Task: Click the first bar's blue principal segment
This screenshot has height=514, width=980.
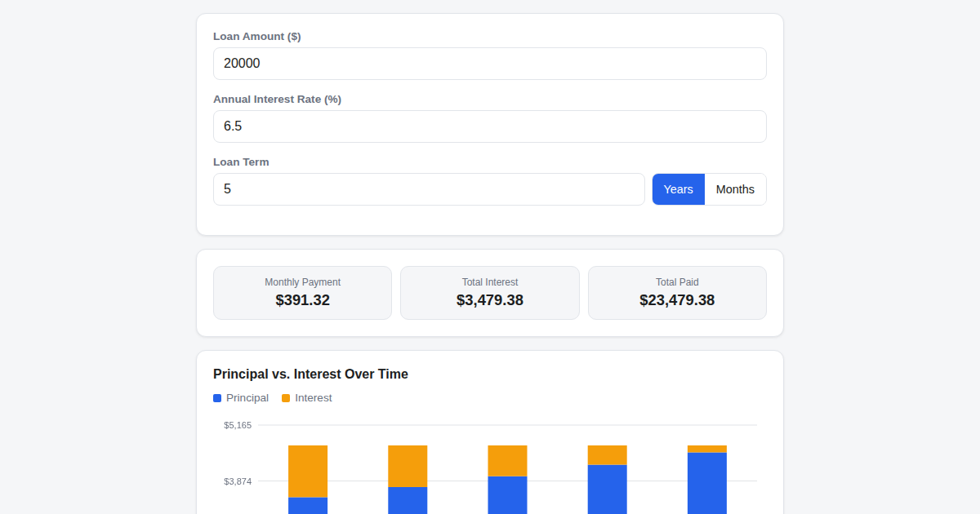Action: 308,506
